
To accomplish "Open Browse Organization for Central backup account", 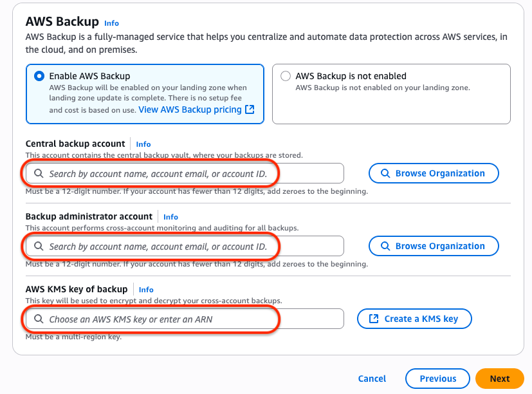I will (433, 173).
